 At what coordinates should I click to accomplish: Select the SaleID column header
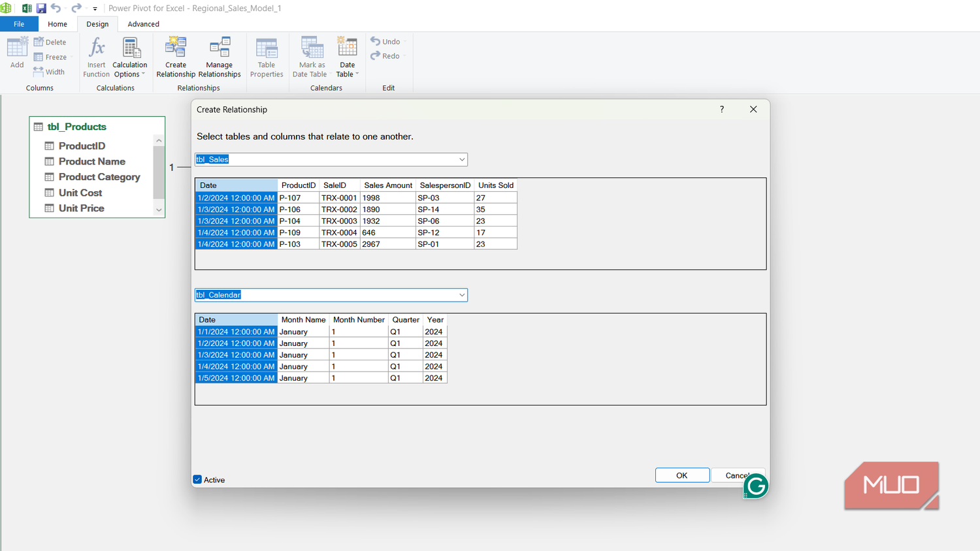[x=339, y=185]
